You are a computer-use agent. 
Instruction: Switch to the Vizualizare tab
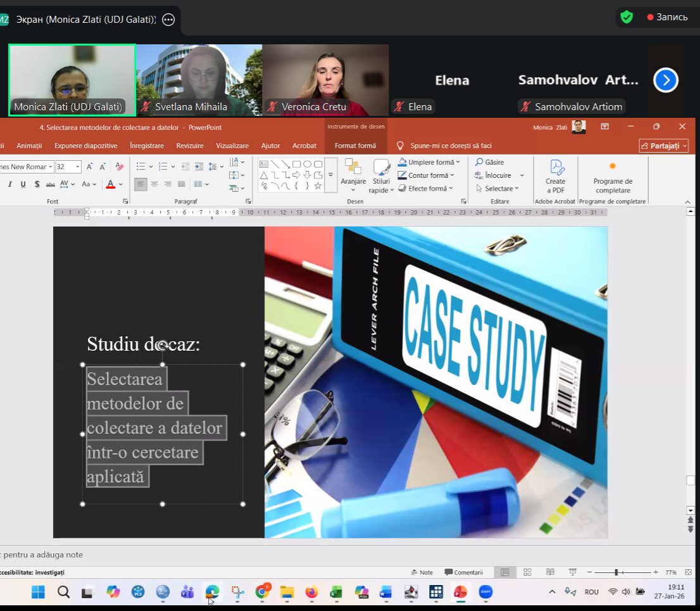click(x=232, y=146)
